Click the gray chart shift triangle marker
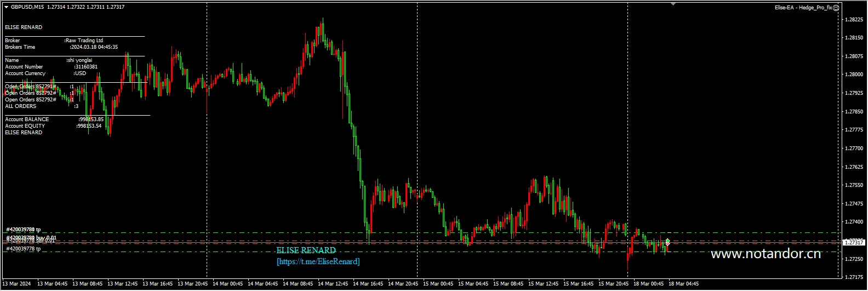 (673, 4)
